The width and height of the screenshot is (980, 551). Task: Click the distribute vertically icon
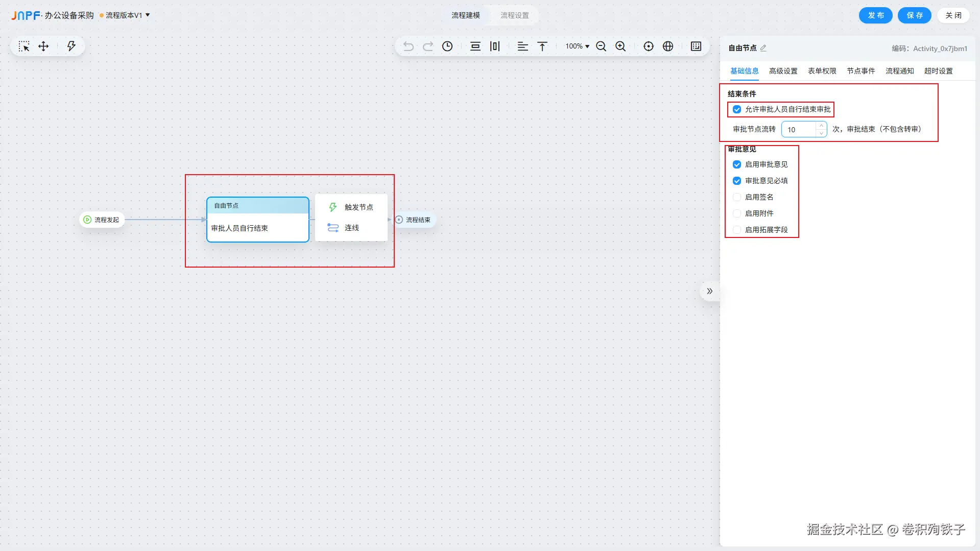pos(475,46)
